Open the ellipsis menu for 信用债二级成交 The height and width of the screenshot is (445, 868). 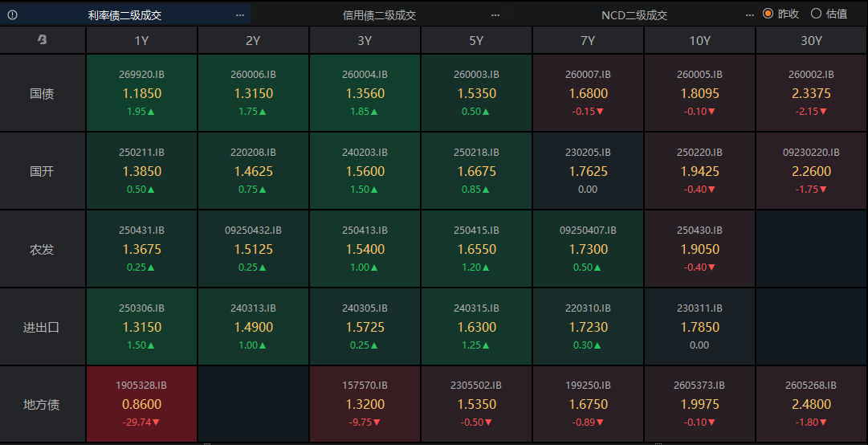(x=495, y=15)
